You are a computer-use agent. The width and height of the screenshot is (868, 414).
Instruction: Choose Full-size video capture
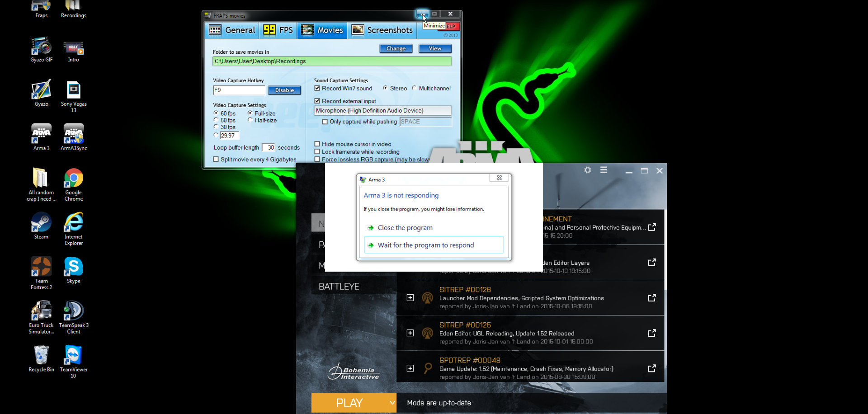pos(250,113)
